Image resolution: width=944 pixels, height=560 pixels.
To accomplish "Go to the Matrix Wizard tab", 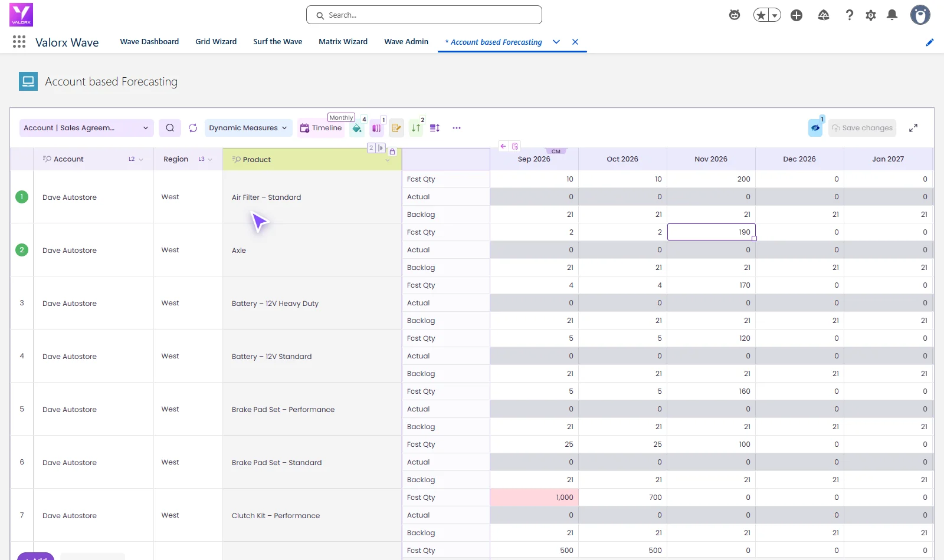I will pos(343,42).
